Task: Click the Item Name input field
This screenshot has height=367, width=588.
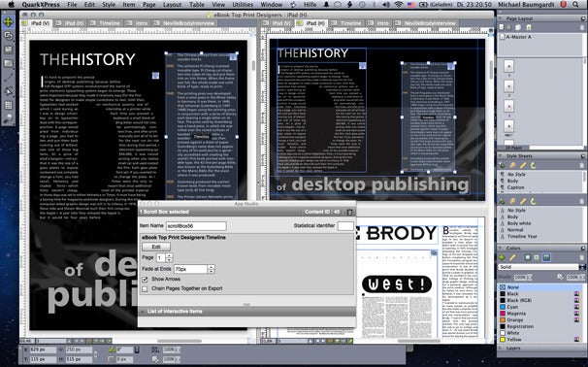Action: tap(196, 226)
